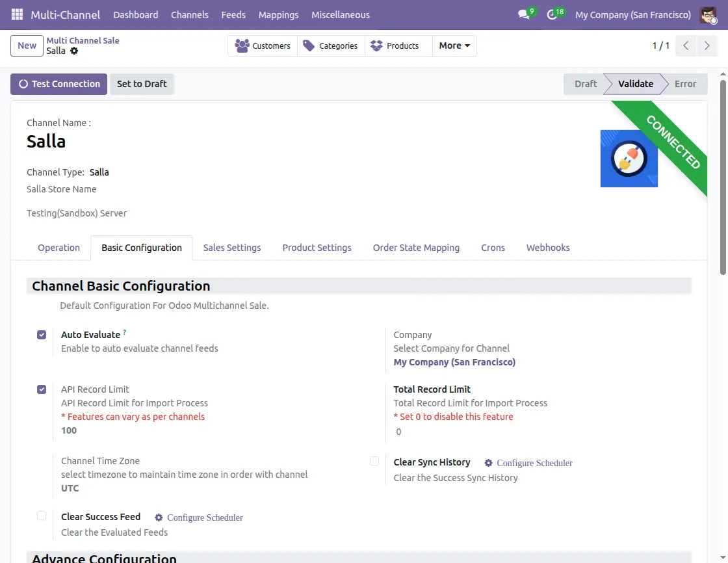Toggle the API Record Limit checkbox
This screenshot has width=728, height=563.
coord(42,389)
